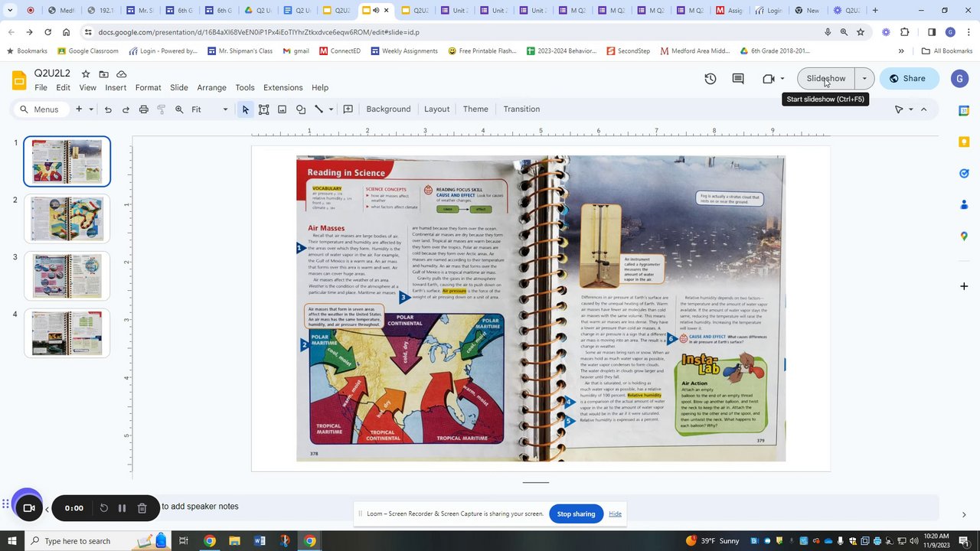Screen dimensions: 980x551
Task: Select slide 2 thumbnail
Action: [67, 219]
